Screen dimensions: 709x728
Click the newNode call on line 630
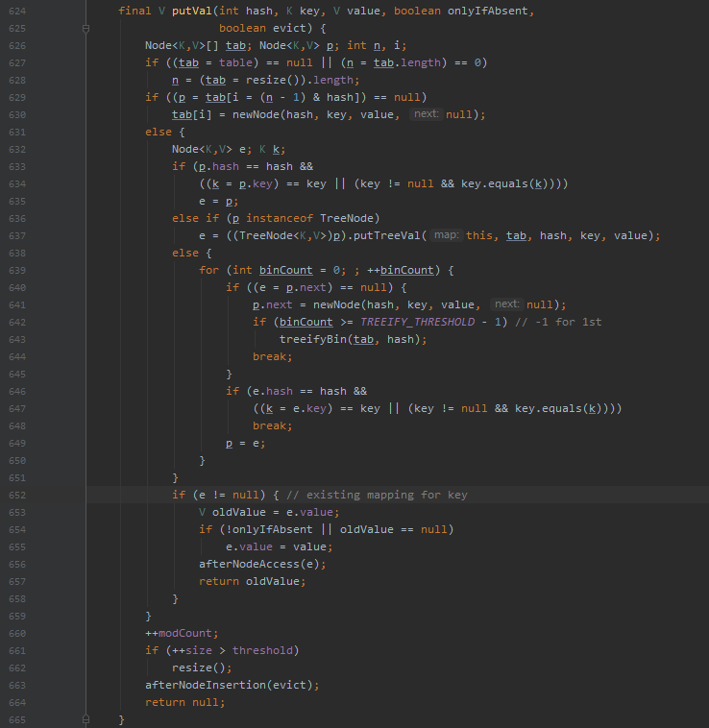256,114
